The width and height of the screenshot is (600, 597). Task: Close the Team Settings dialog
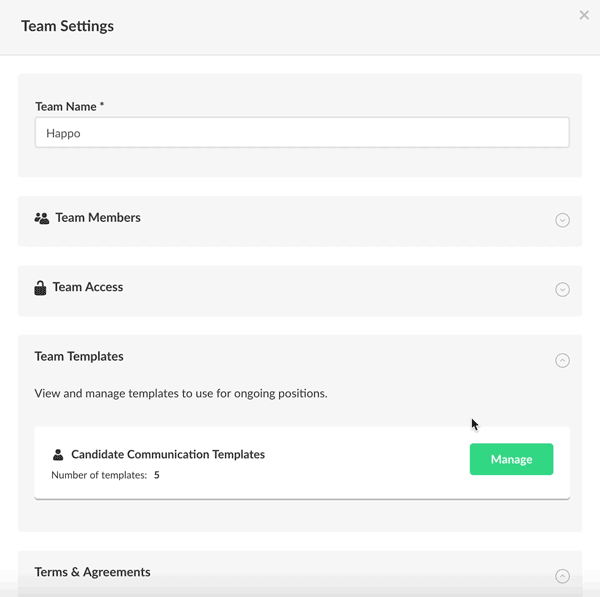click(584, 15)
